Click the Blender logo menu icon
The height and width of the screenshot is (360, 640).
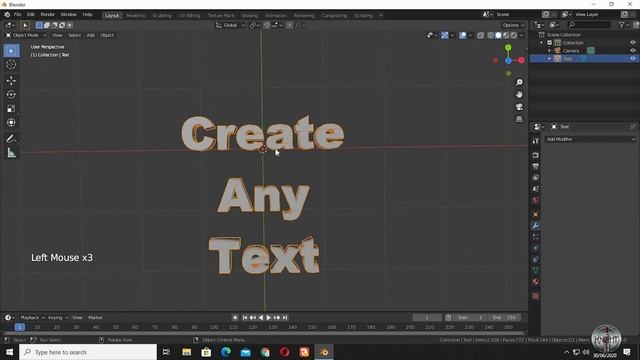pos(7,15)
